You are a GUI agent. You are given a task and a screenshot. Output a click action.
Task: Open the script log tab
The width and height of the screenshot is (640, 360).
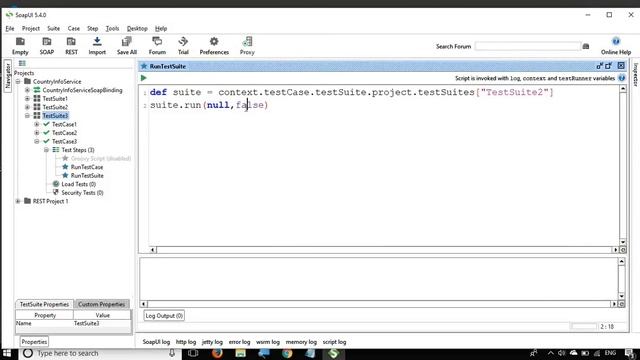[334, 342]
